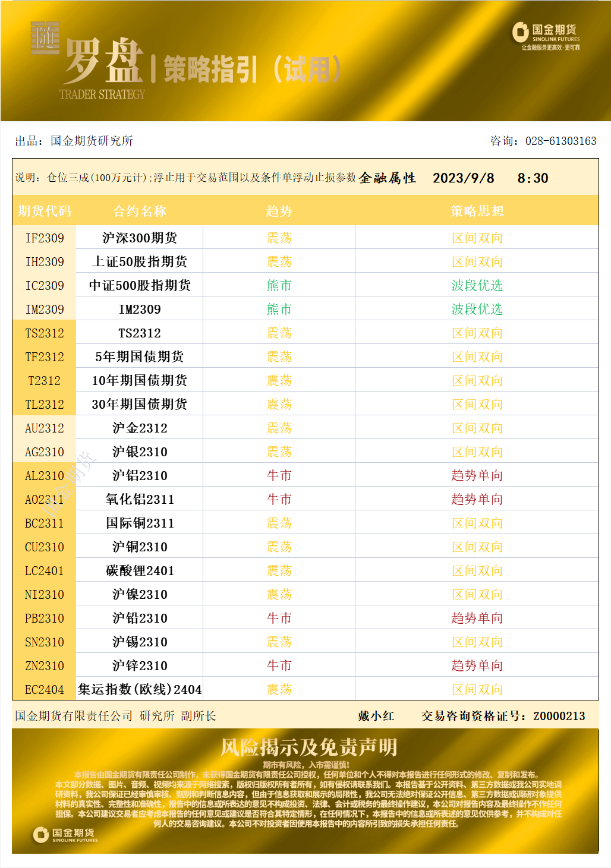Screen dimensions: 611x868
Task: Click 趋势单向 strategy in 氧化铝2311 row
Action: coord(477,499)
